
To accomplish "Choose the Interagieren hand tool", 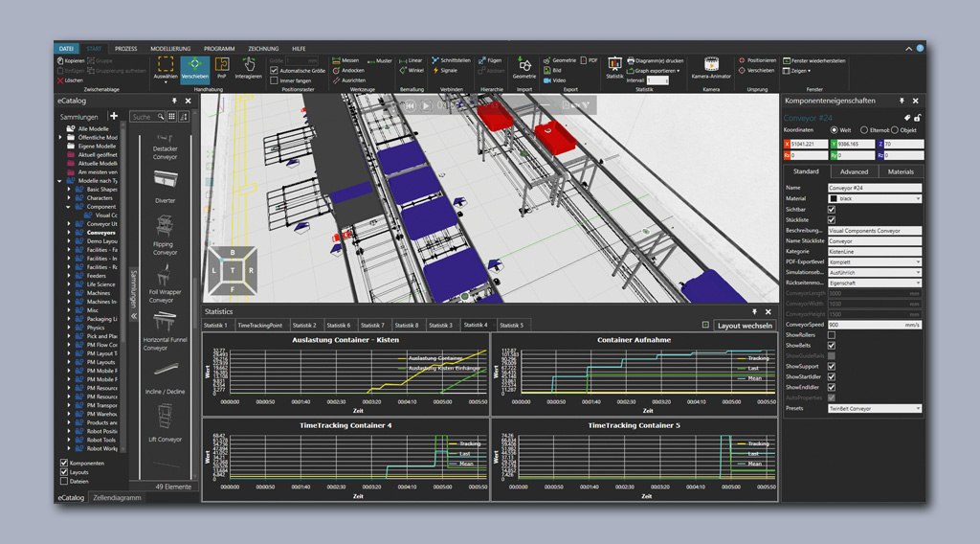I will (248, 68).
